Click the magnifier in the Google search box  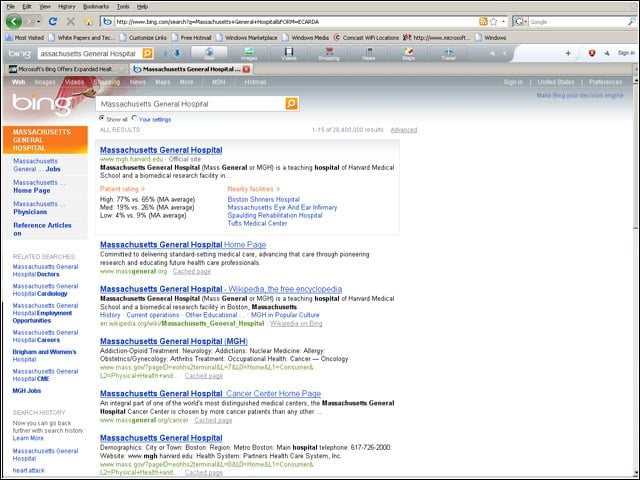(631, 22)
